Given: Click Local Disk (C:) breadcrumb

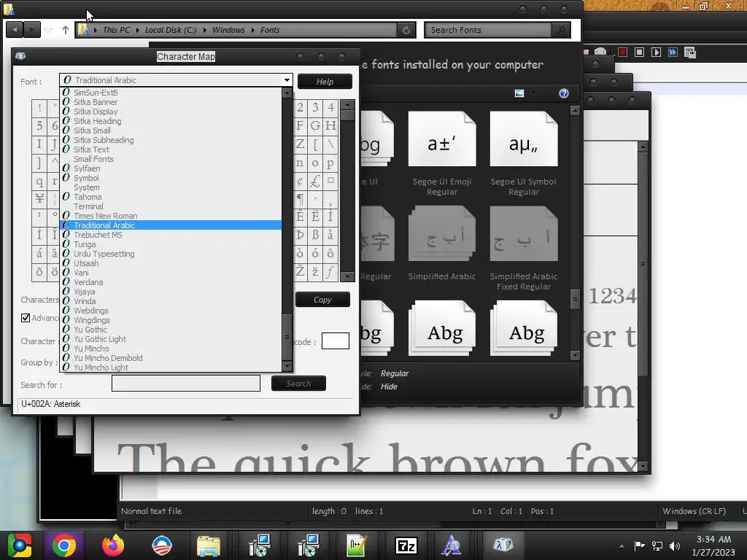Looking at the screenshot, I should click(171, 30).
